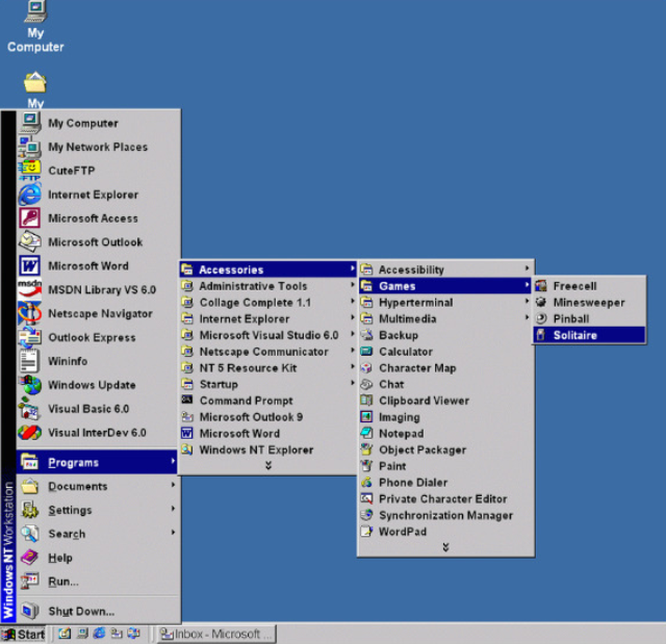The width and height of the screenshot is (666, 644).
Task: Select Synchronization Manager entry
Action: pos(445,515)
